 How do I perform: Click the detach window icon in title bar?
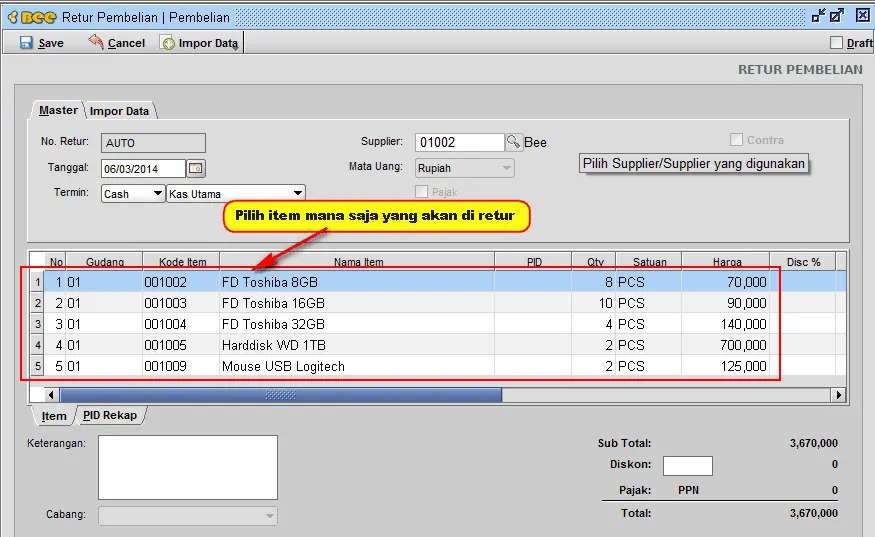pos(837,16)
